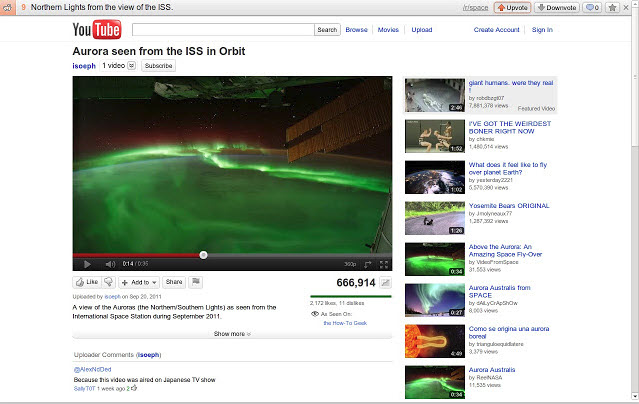The height and width of the screenshot is (404, 639).
Task: Go to YouTube home via logo
Action: pos(97,29)
